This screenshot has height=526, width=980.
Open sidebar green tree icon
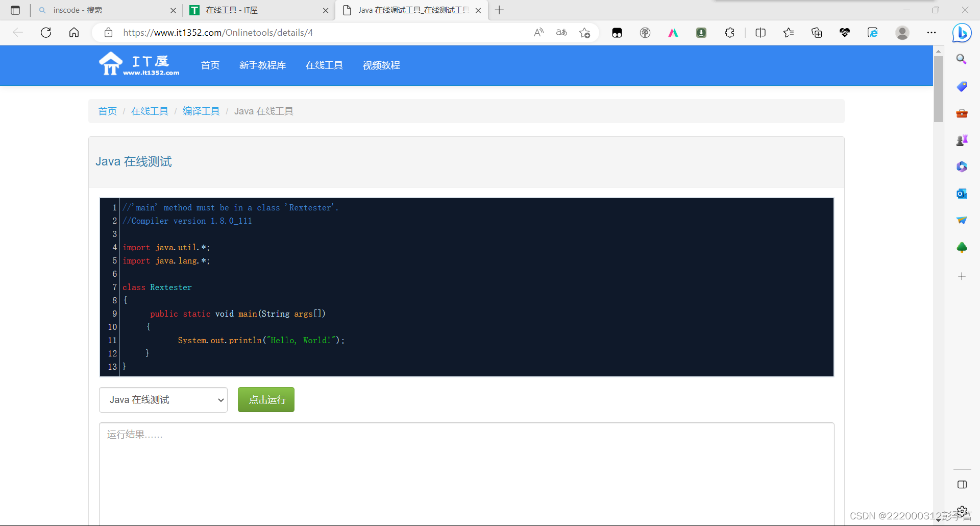(x=962, y=247)
